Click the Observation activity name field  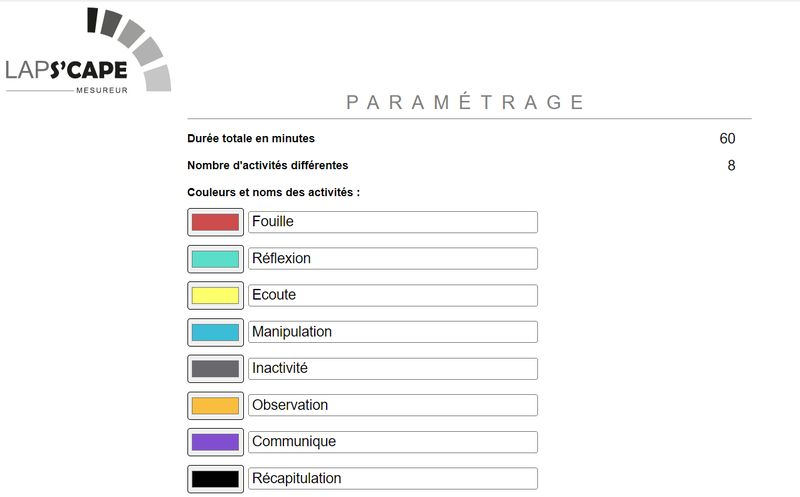click(x=393, y=405)
